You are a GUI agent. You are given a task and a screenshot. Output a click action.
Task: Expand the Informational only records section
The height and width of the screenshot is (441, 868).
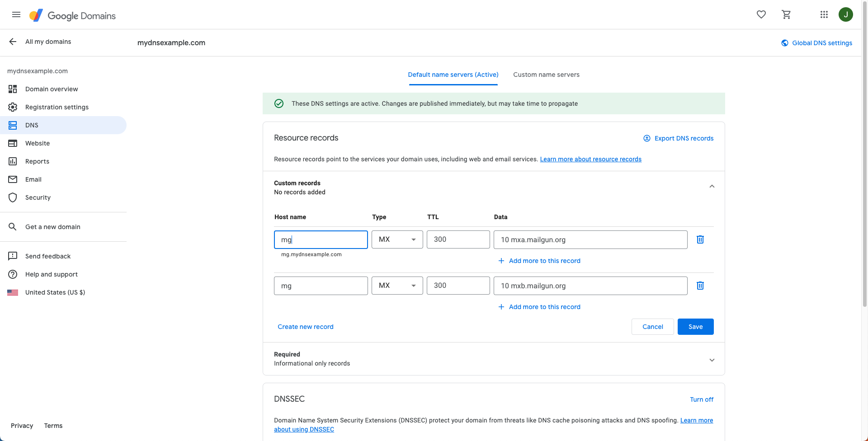pyautogui.click(x=712, y=360)
